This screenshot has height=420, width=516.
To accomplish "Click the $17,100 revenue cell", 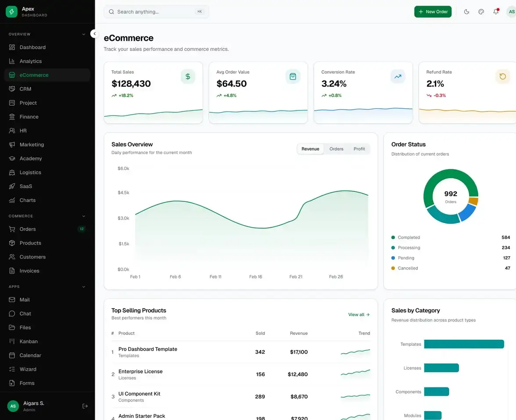I will [299, 352].
